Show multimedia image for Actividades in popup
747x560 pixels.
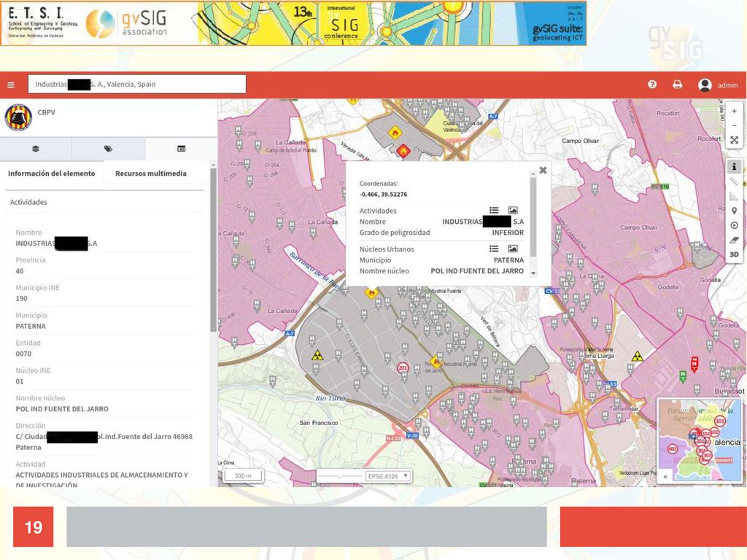tap(513, 210)
